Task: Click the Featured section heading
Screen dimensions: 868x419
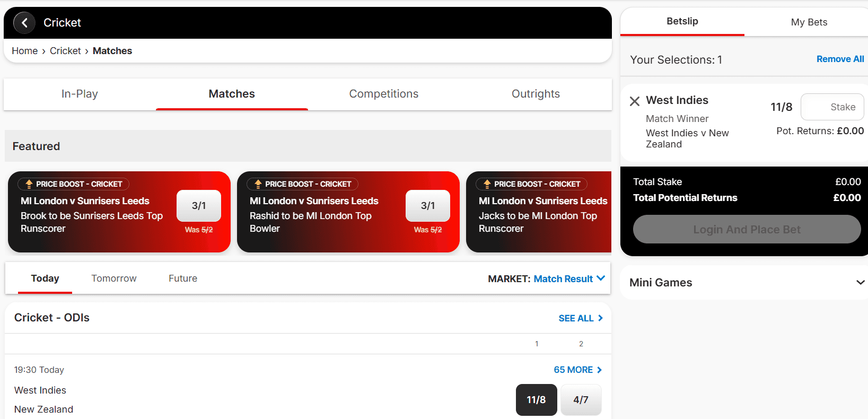Action: tap(36, 146)
